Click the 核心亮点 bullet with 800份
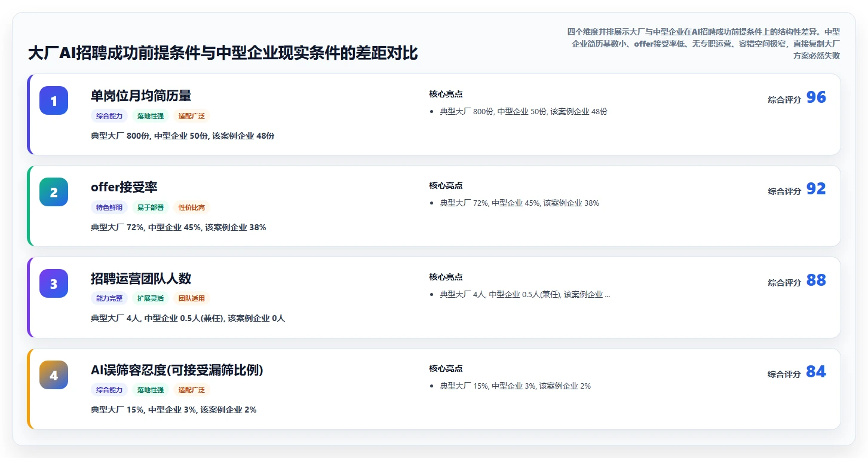The width and height of the screenshot is (868, 458). point(524,111)
